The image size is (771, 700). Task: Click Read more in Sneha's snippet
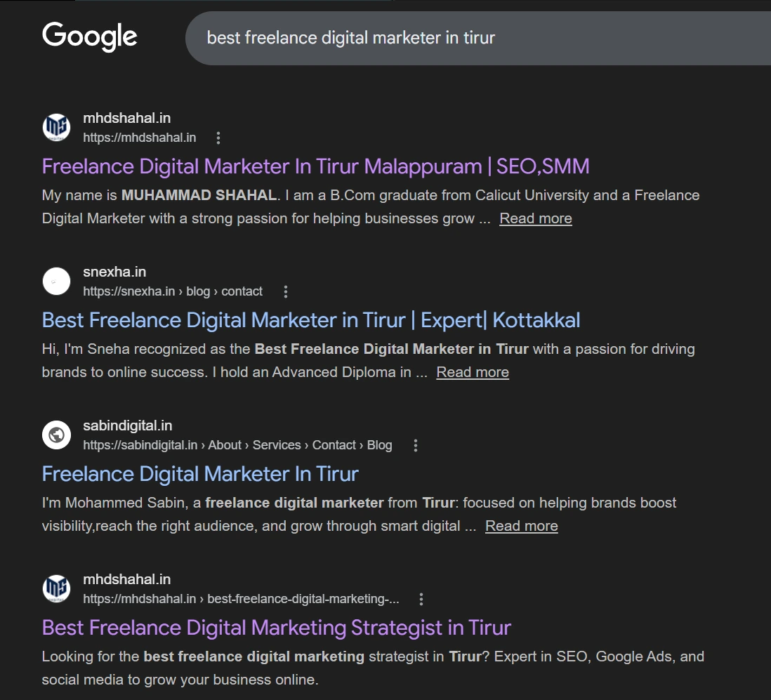(473, 372)
